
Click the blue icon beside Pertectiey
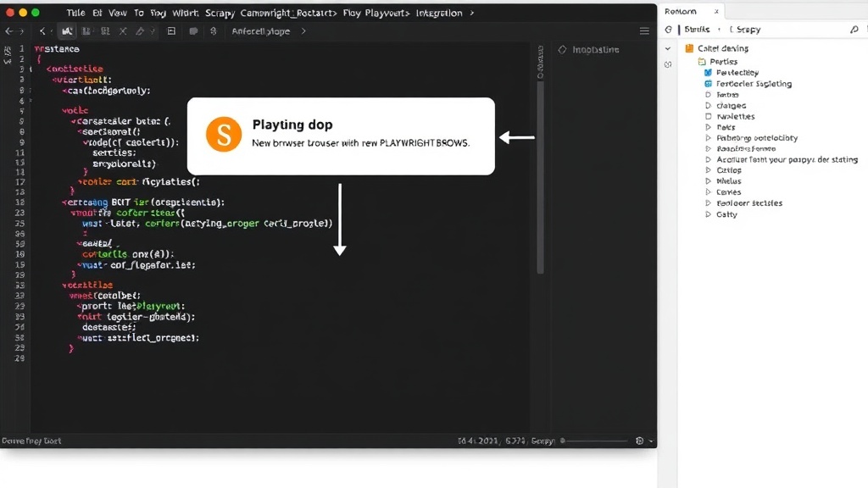708,73
